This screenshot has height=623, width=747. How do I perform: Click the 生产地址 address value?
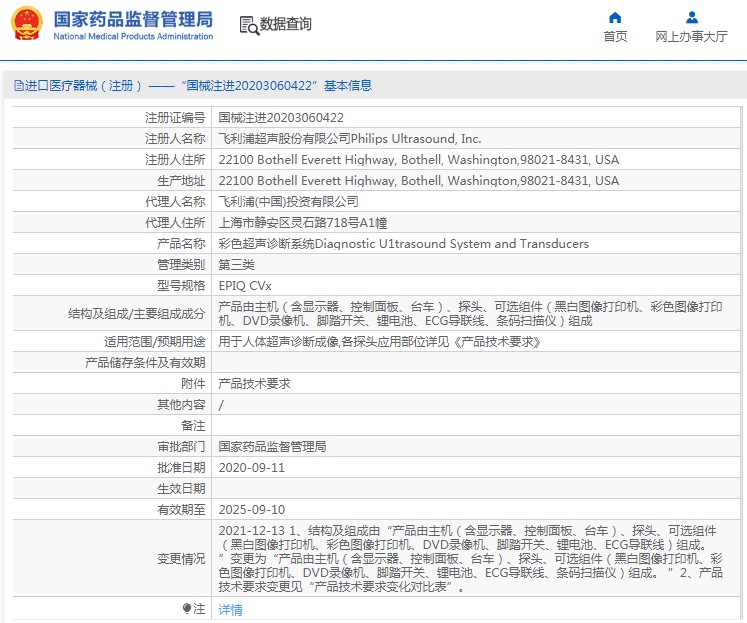[419, 181]
